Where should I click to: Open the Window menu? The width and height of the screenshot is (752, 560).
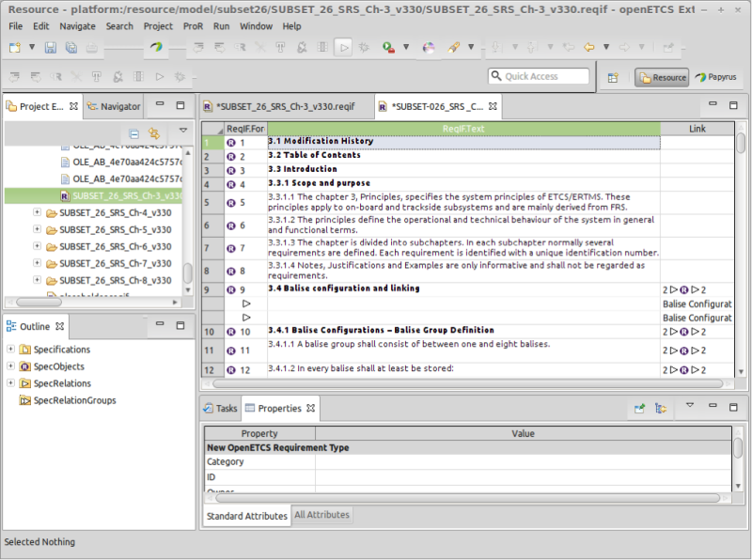(256, 26)
